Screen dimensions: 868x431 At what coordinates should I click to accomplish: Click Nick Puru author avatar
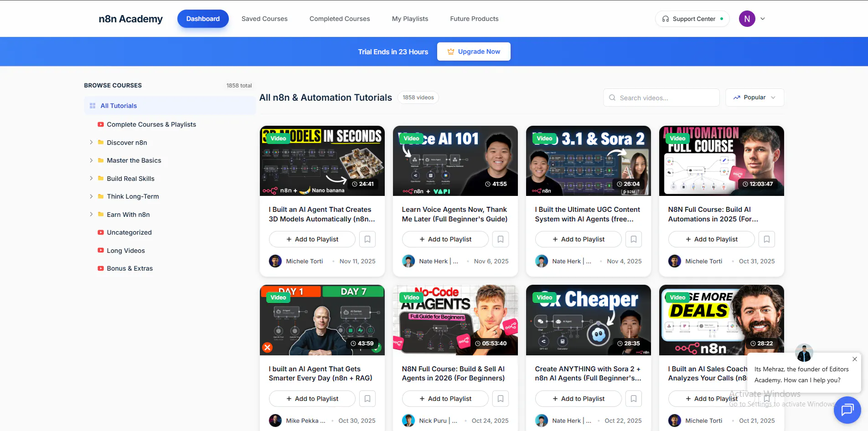408,421
